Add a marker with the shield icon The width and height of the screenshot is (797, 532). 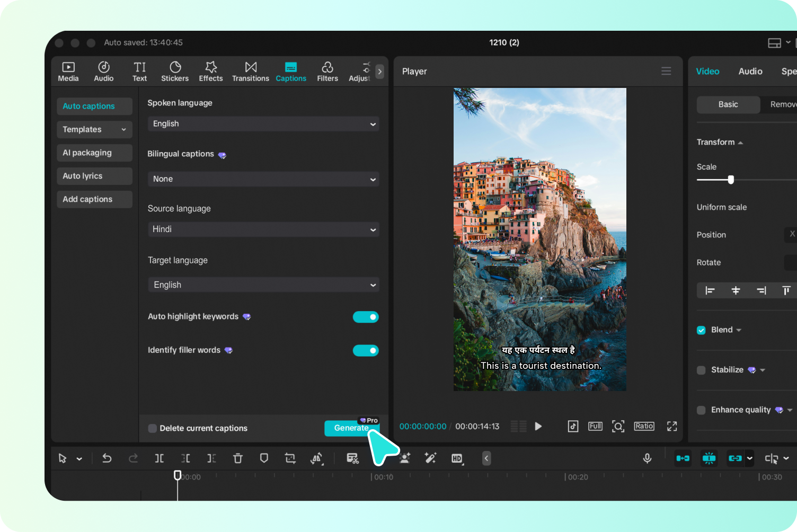pos(264,458)
